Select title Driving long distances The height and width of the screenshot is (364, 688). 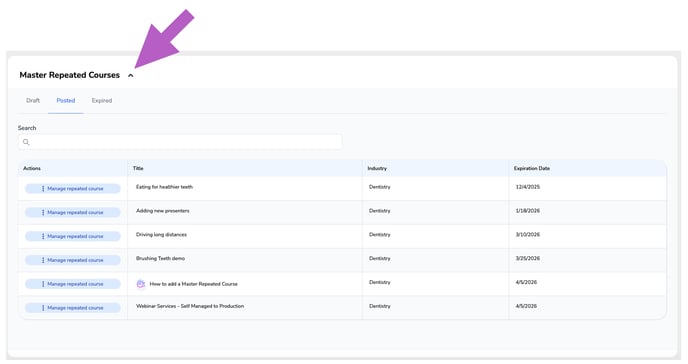point(161,235)
